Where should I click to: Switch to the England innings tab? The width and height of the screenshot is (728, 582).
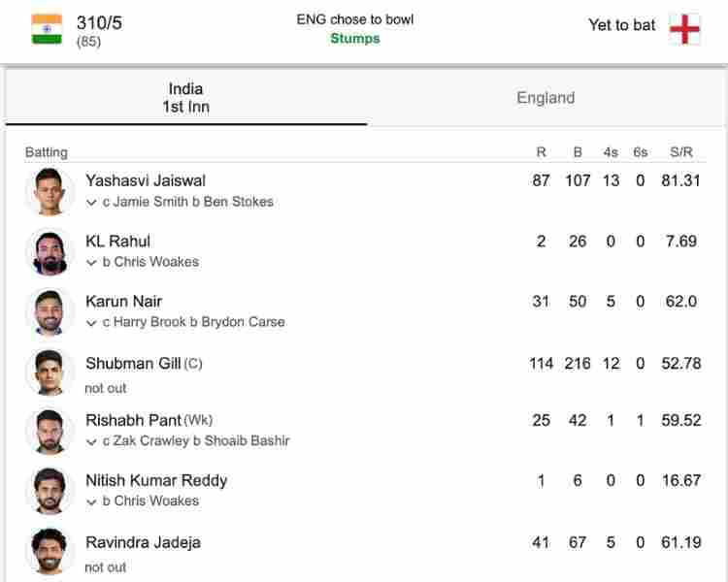546,98
